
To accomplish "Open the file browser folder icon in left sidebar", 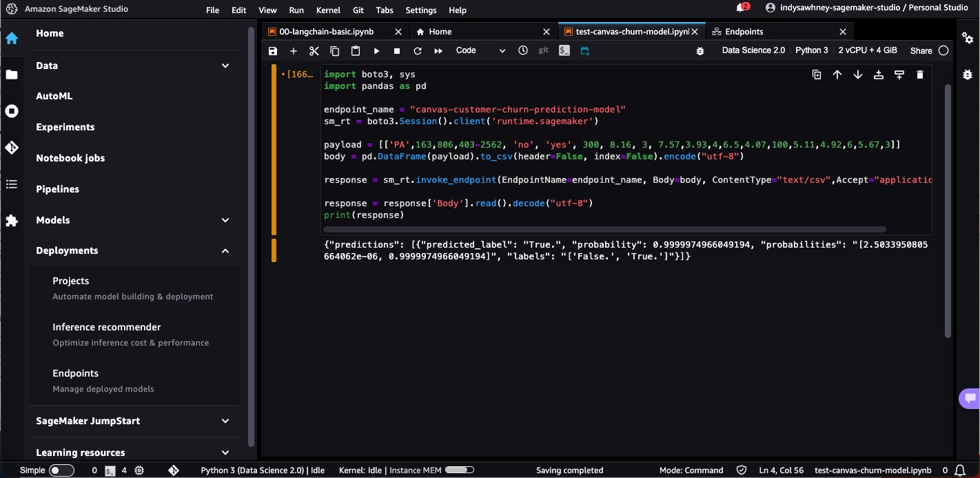I will point(12,74).
